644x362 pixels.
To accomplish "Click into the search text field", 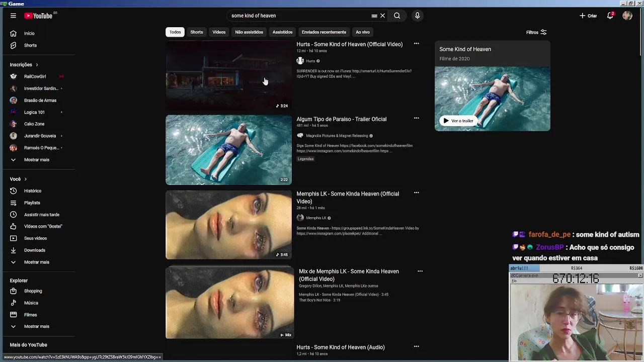I will pyautogui.click(x=299, y=16).
